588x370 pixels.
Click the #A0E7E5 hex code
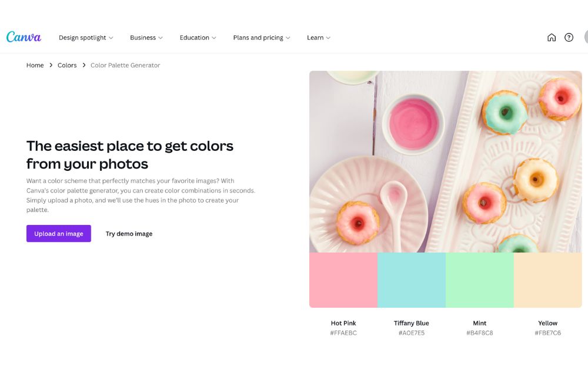pyautogui.click(x=412, y=333)
